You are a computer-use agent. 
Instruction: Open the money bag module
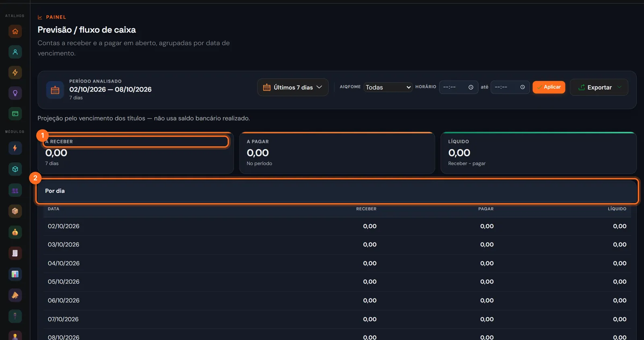click(15, 232)
